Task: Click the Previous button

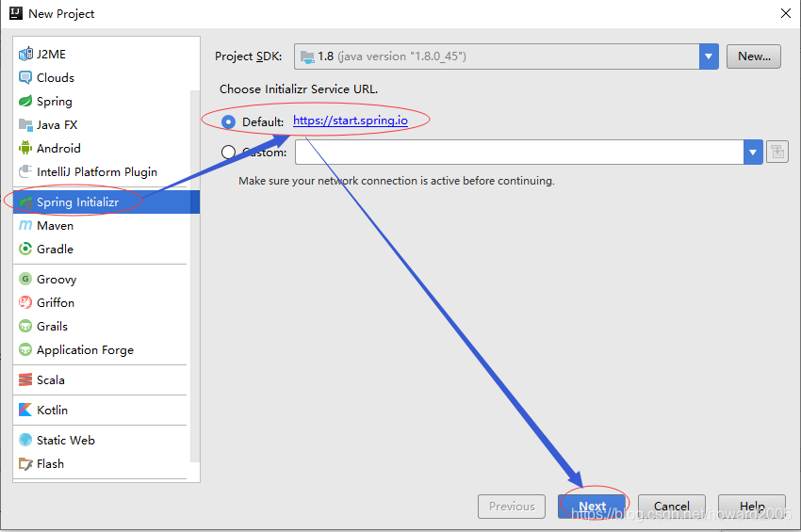Action: point(512,506)
